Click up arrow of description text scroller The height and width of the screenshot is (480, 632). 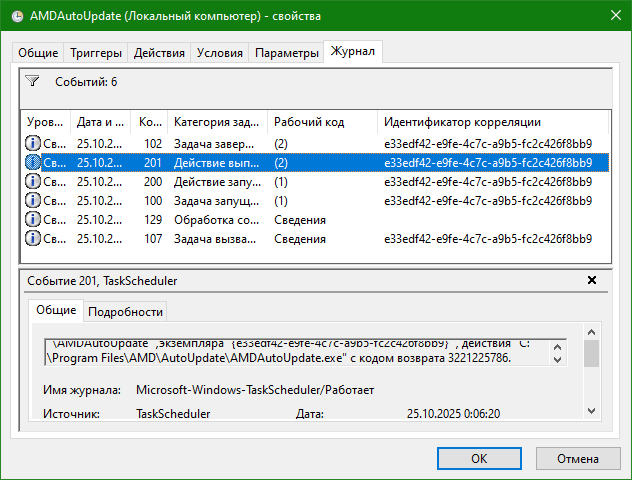557,347
